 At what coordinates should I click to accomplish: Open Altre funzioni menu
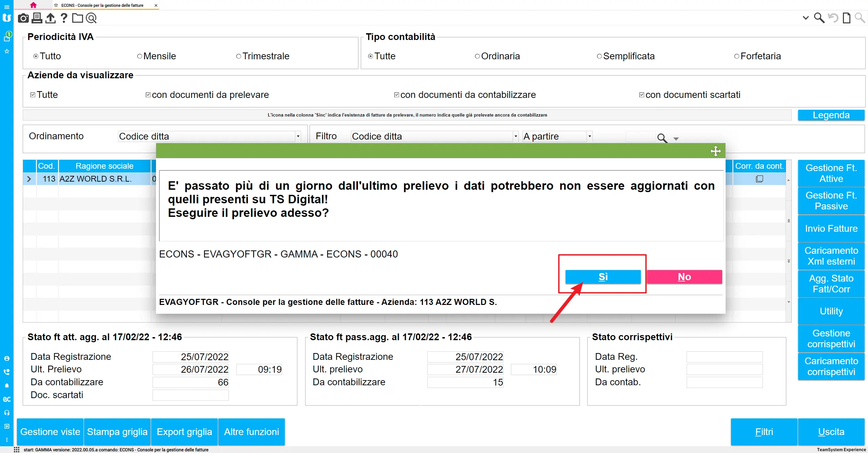(251, 432)
